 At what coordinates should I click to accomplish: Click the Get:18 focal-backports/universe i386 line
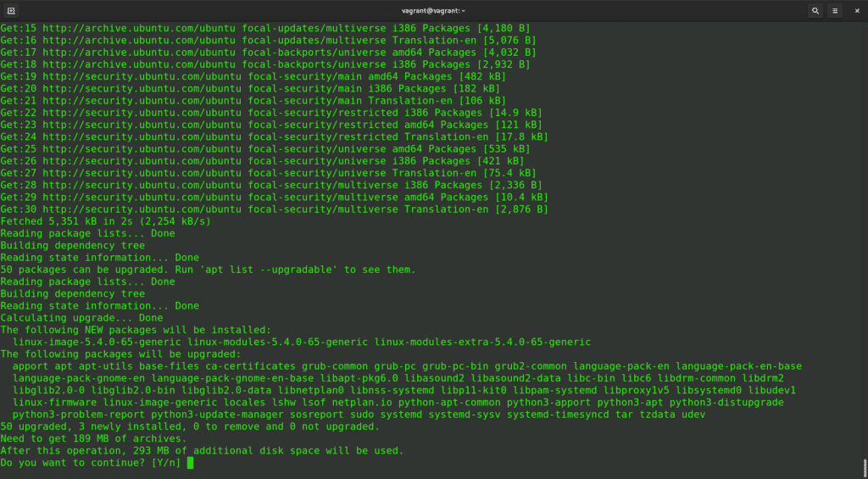(265, 64)
